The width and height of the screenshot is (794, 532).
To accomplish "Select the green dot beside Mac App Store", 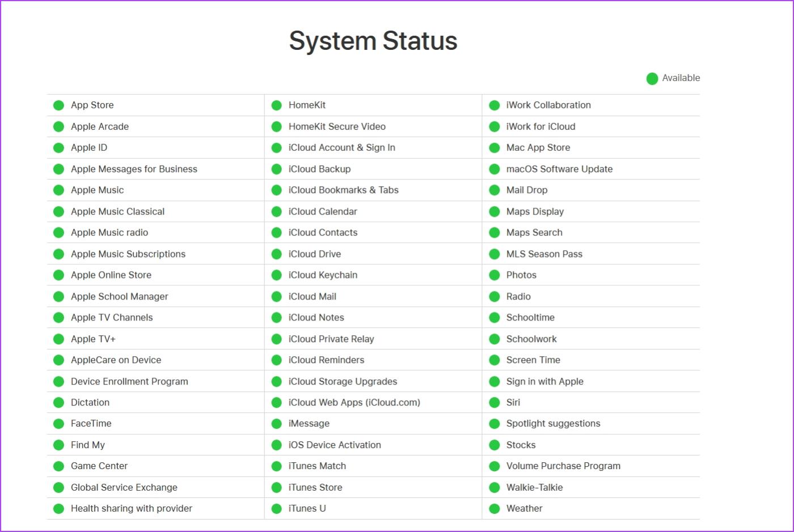I will coord(494,148).
